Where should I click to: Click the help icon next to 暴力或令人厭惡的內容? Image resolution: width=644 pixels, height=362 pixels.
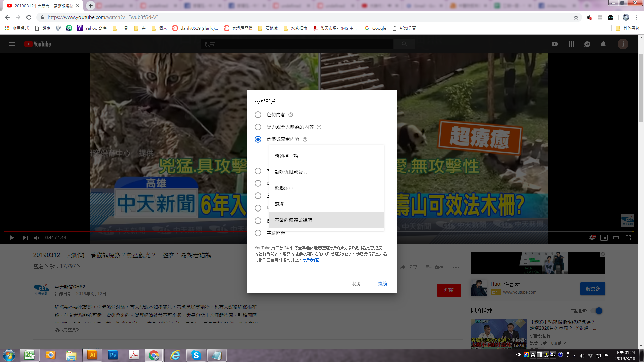point(319,127)
